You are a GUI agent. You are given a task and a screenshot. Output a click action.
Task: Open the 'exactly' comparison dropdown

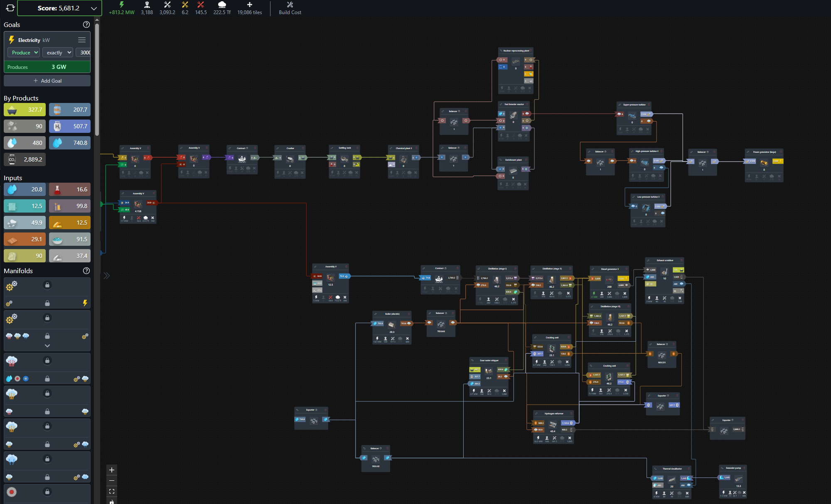(x=58, y=52)
